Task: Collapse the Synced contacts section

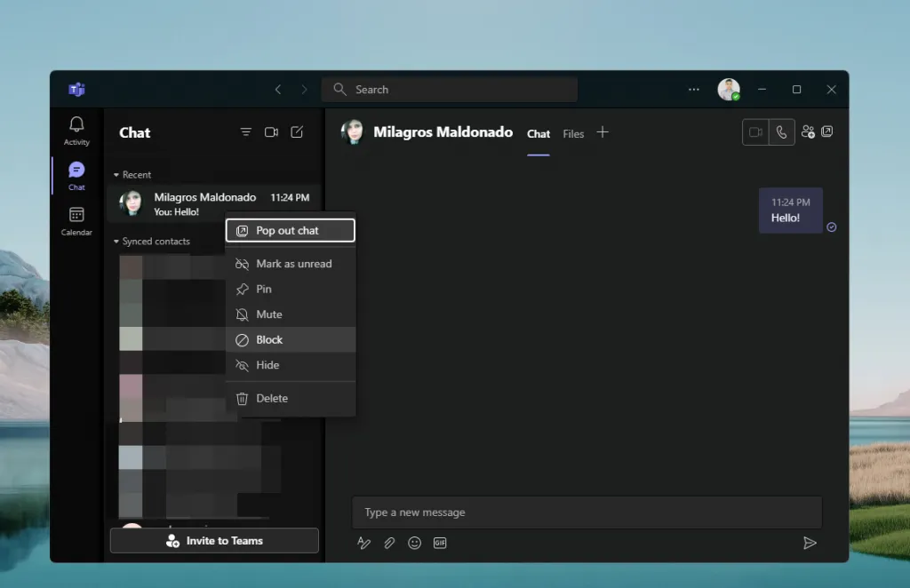Action: [x=116, y=242]
